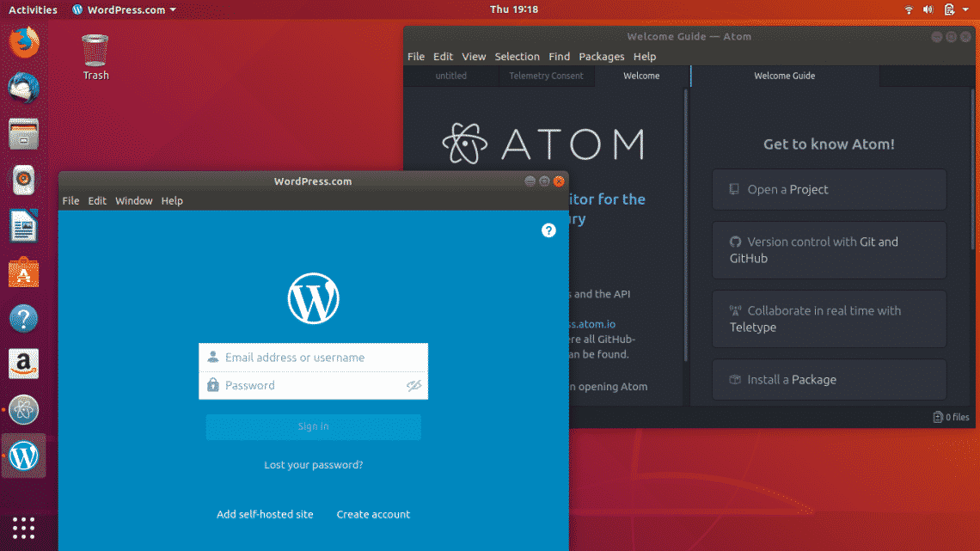
Task: Click the WordPress logo above the login form
Action: [x=313, y=298]
